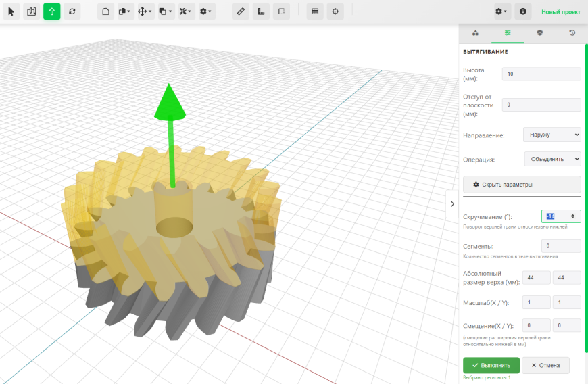The height and width of the screenshot is (384, 588).
Task: Open the move arrows tool dropdown
Action: pos(145,11)
